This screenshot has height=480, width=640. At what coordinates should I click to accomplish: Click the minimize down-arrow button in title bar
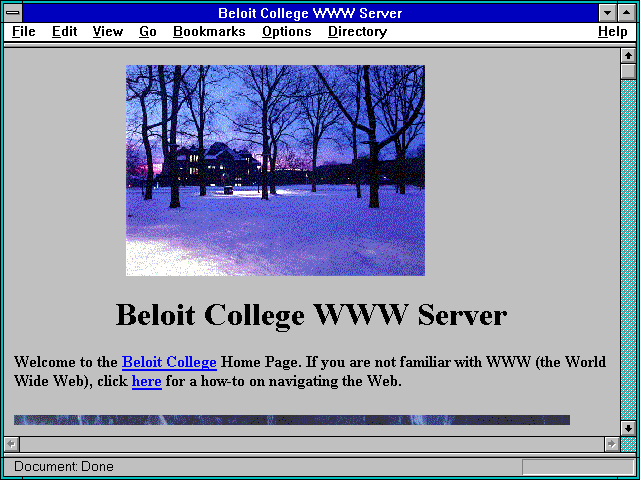click(x=608, y=13)
